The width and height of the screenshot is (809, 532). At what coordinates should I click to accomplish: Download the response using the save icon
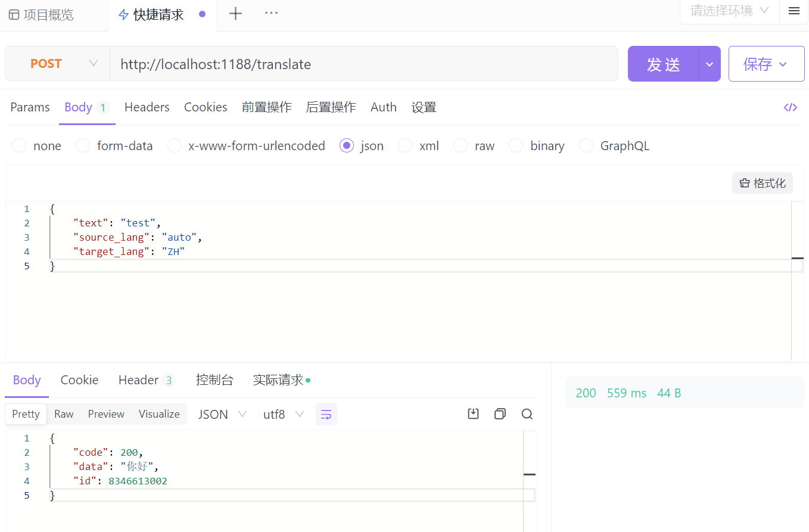473,413
